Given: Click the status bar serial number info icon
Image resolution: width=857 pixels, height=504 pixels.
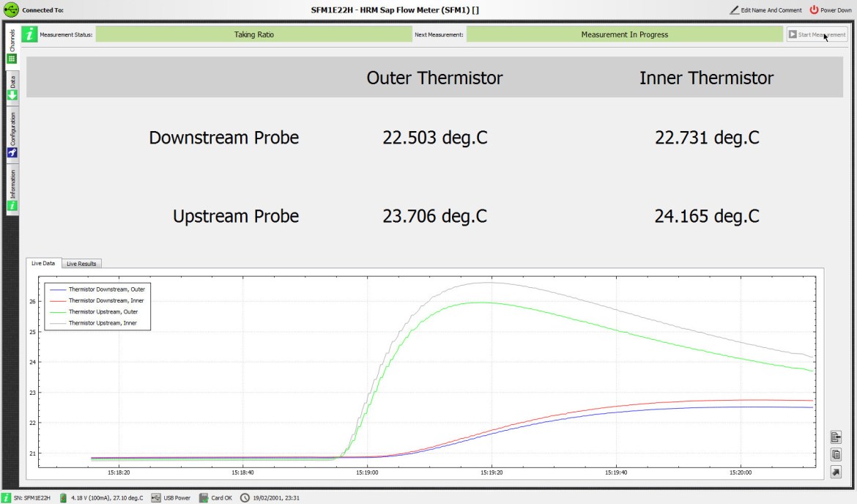Looking at the screenshot, I should coord(6,498).
